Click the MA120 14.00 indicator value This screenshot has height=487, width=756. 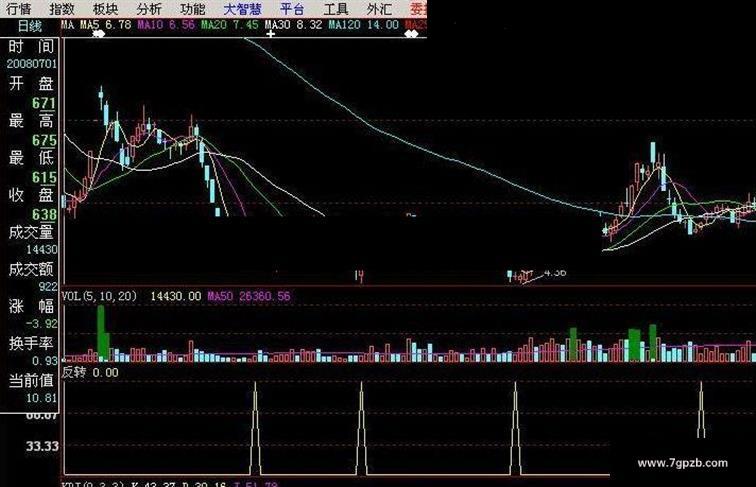(364, 25)
